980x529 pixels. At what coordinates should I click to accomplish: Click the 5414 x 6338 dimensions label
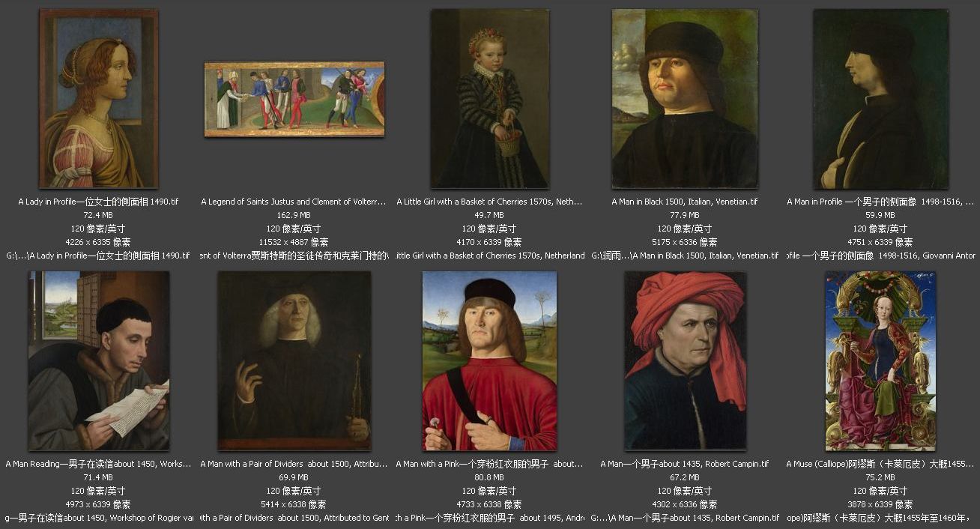[x=294, y=504]
